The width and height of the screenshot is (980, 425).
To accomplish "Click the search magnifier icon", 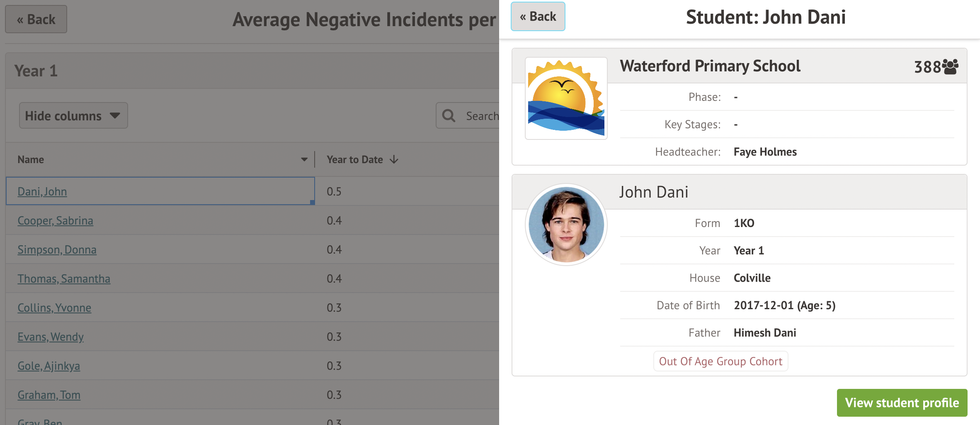I will [449, 116].
